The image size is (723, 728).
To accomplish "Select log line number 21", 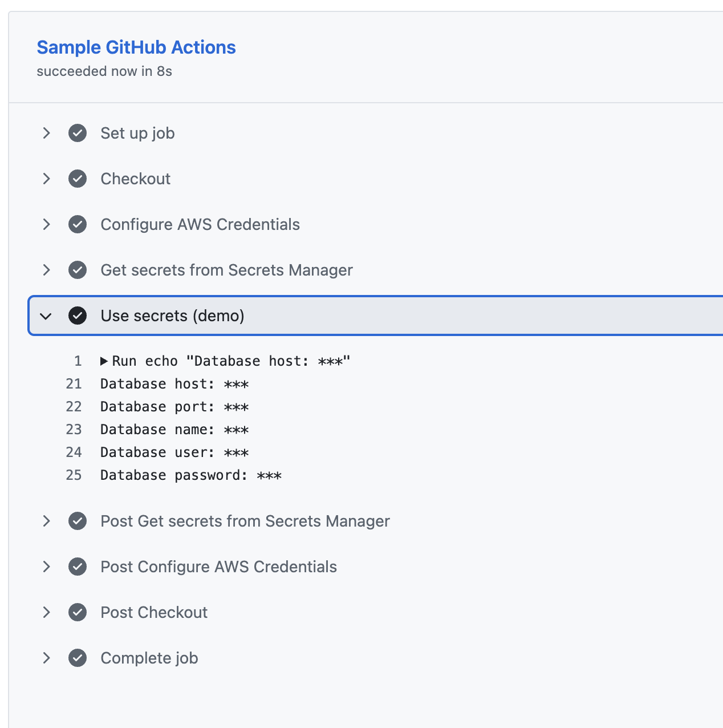I will (x=74, y=384).
